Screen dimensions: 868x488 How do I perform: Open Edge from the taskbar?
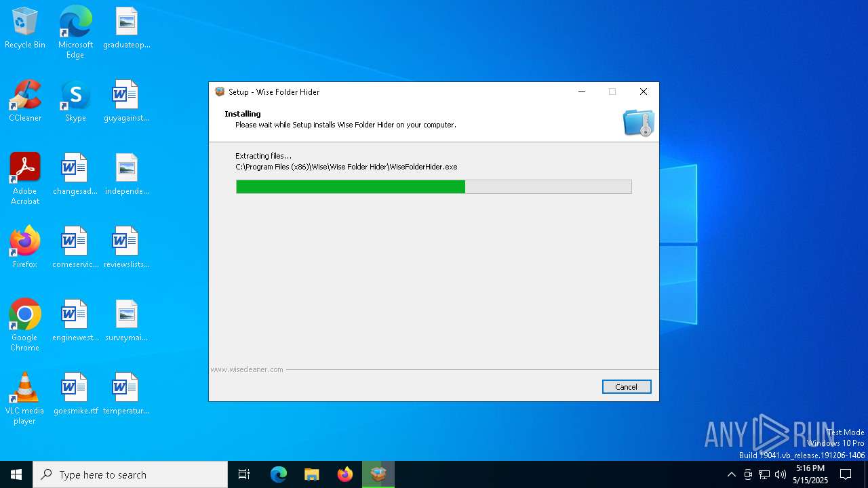point(279,474)
